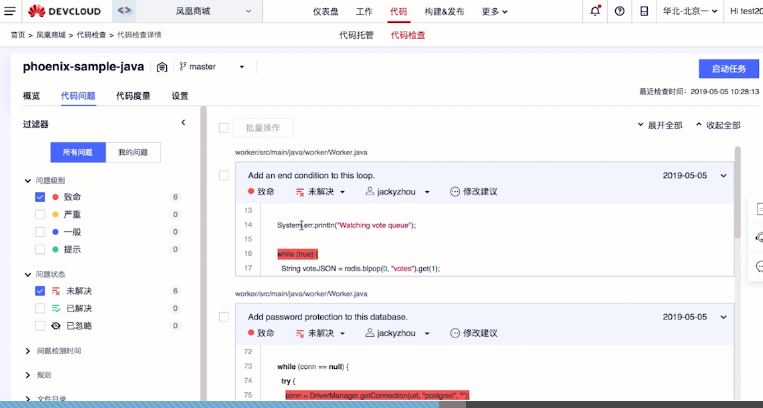Open the 凤凰商城 project dropdown
Screen dimensions: 763x408
[x=200, y=11]
